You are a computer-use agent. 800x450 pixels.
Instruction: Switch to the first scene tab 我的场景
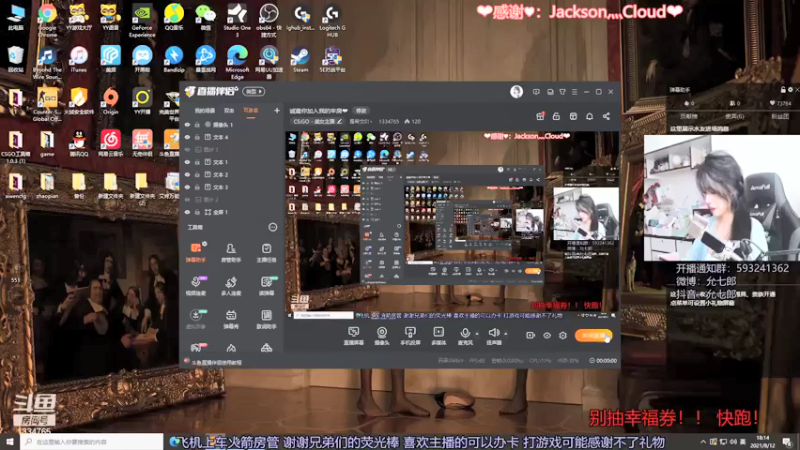(x=205, y=111)
